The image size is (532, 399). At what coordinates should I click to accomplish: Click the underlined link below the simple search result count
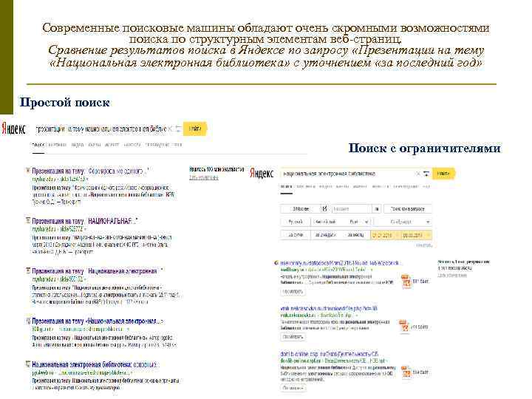pos(204,177)
